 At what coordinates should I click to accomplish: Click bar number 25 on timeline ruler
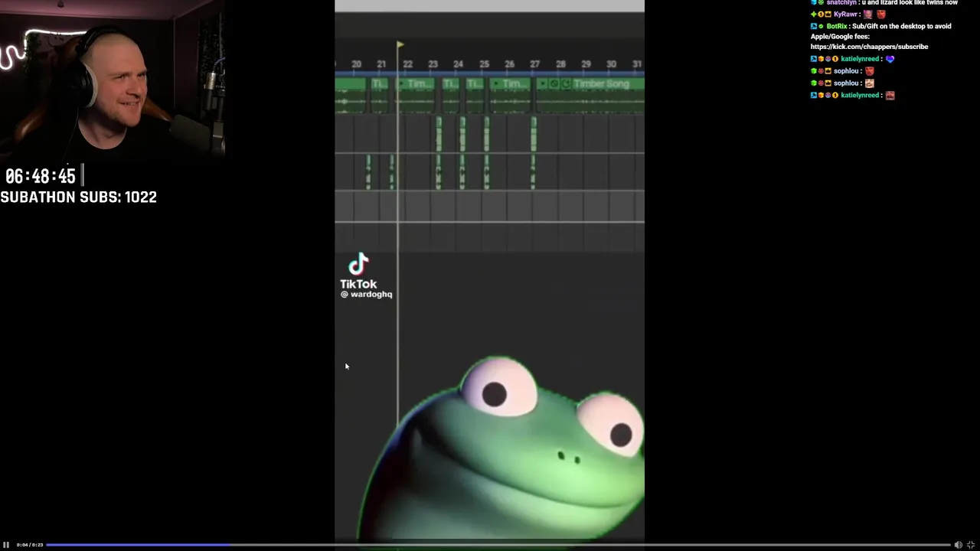(484, 64)
